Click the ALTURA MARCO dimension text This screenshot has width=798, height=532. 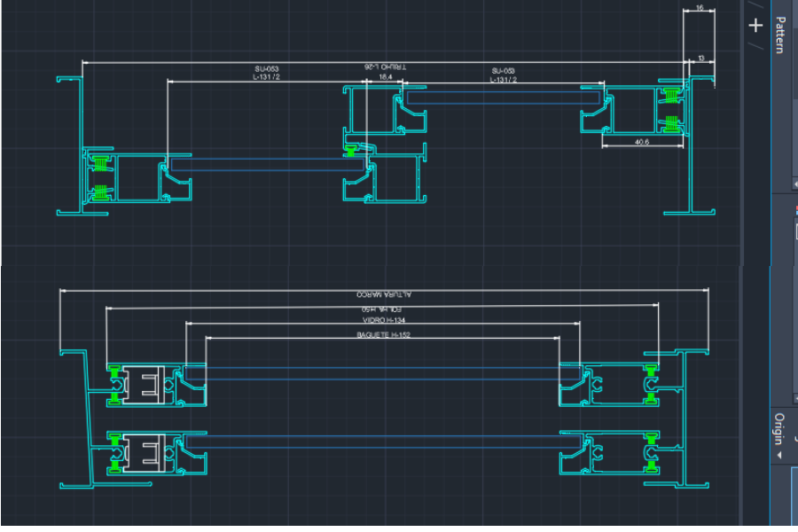tap(385, 293)
